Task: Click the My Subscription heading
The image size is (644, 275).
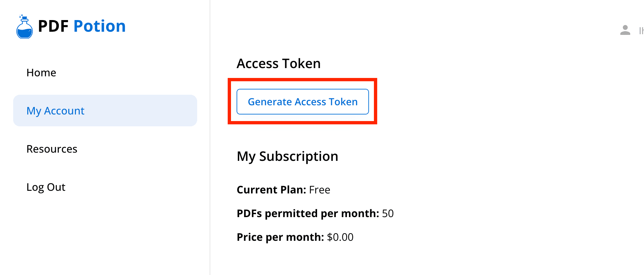Action: point(287,156)
